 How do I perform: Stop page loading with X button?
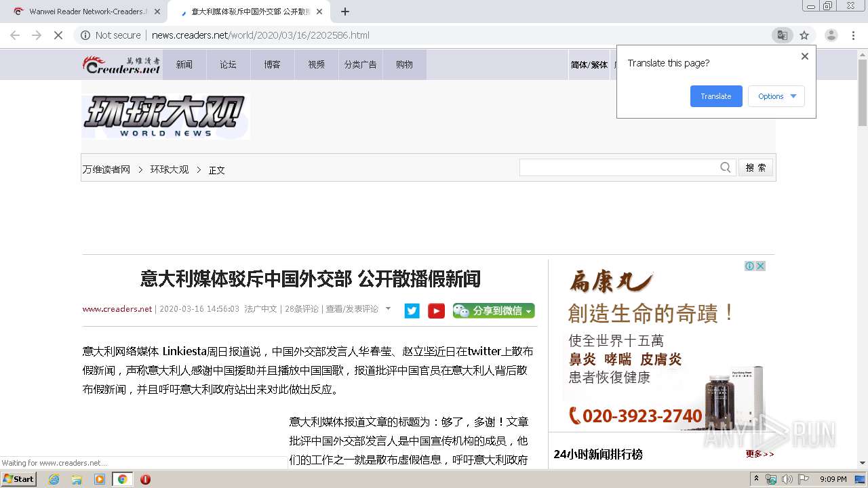58,35
